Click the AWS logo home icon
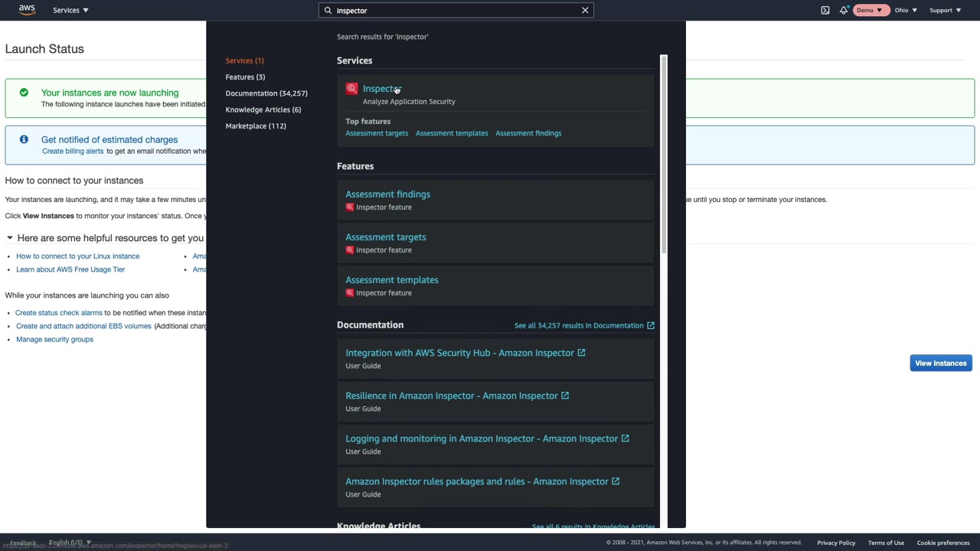This screenshot has width=980, height=551. point(27,10)
